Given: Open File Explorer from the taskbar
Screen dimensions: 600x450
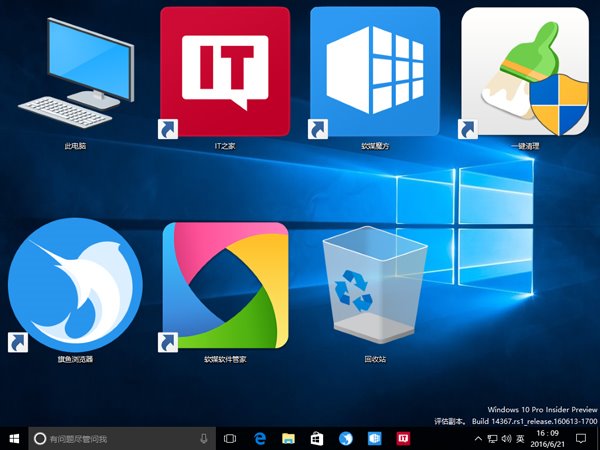Looking at the screenshot, I should point(288,438).
